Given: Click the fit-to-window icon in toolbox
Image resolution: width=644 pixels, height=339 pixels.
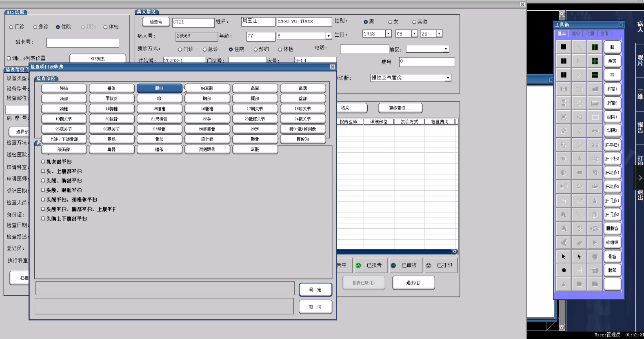Looking at the screenshot, I should [x=563, y=117].
